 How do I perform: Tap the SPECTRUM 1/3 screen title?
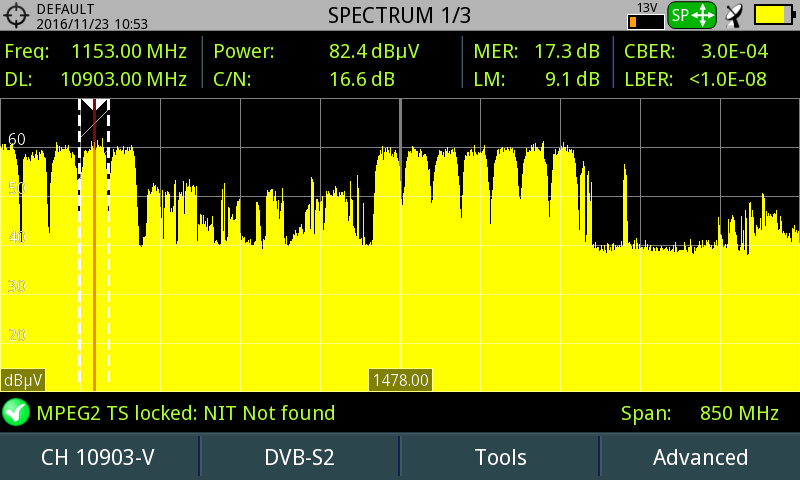(399, 15)
